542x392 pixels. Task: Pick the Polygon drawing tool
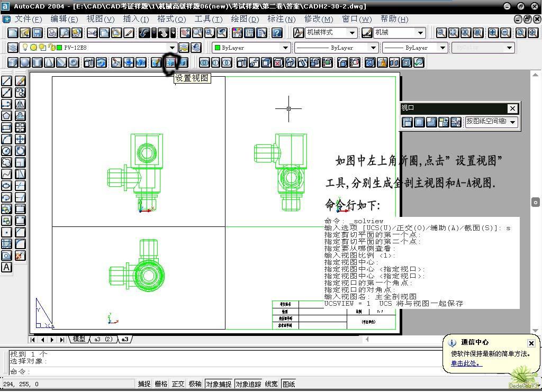pyautogui.click(x=7, y=116)
